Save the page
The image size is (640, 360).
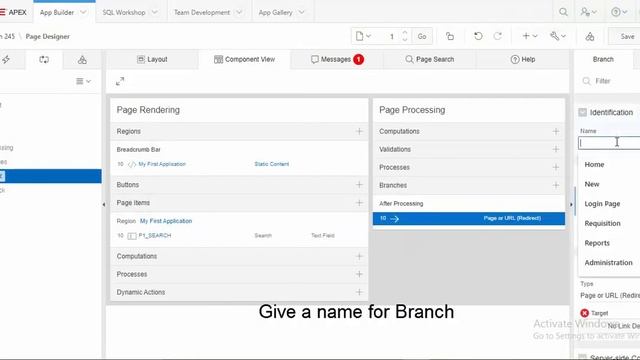click(x=627, y=36)
